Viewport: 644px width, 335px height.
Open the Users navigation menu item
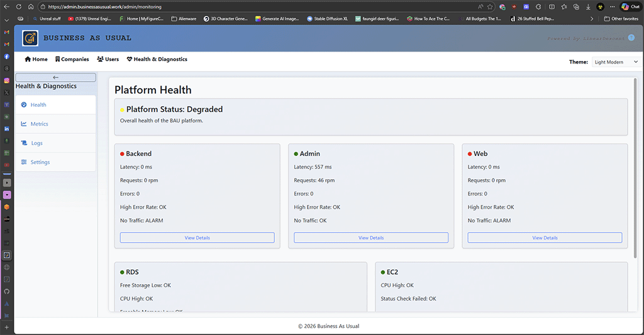pyautogui.click(x=108, y=59)
